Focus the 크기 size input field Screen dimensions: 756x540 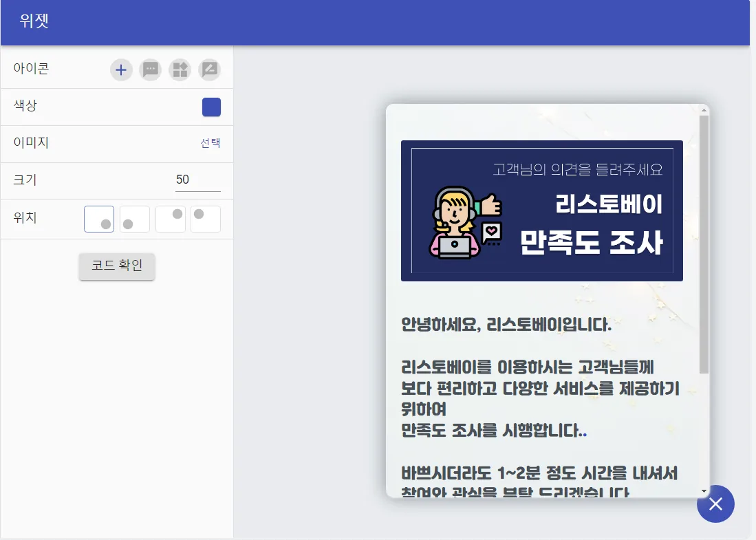tap(197, 180)
